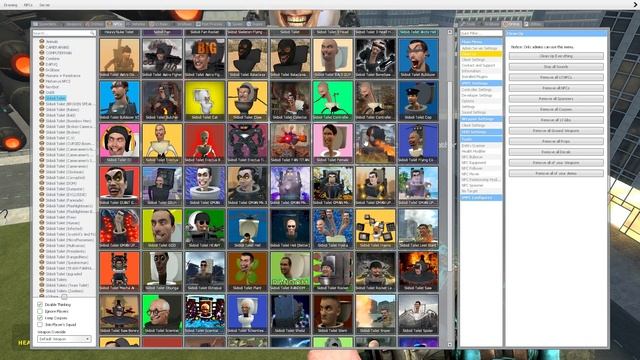Toggle the Keep Corpses checkbox
The image size is (640, 360).
[40, 318]
